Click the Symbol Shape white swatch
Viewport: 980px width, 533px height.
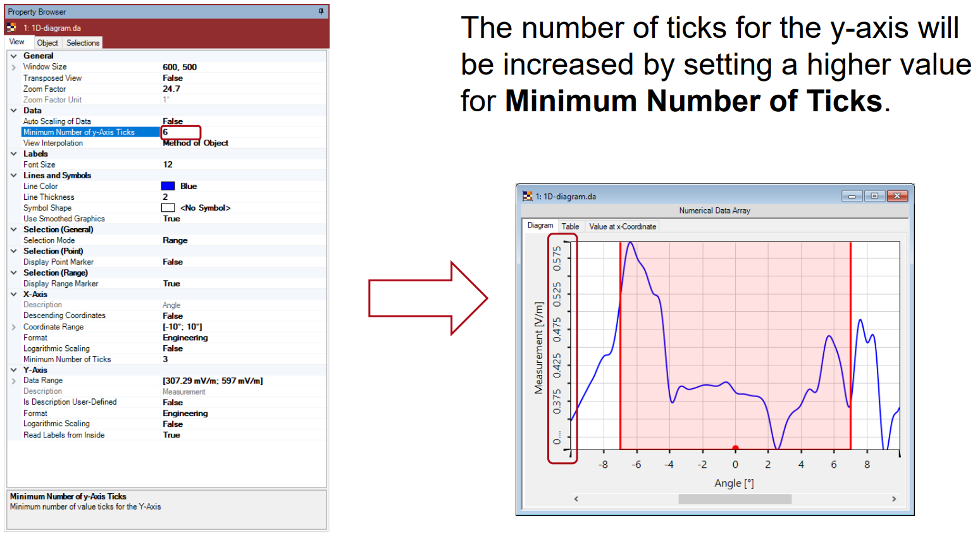click(168, 207)
